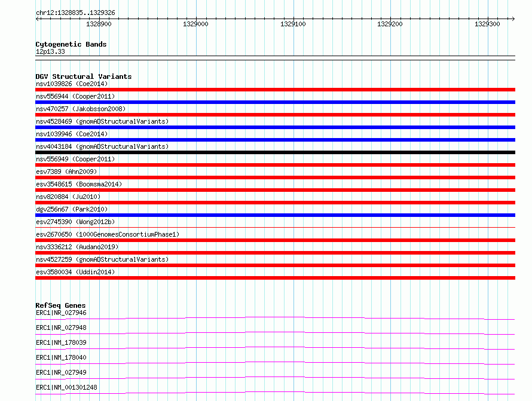Click the 12p13.33 band label
The height and width of the screenshot is (401, 532).
50,51
